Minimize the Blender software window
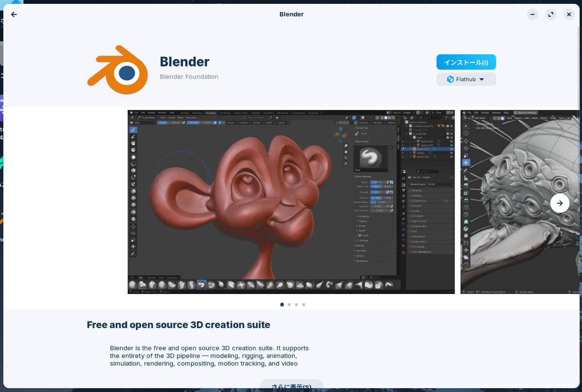 [x=533, y=15]
